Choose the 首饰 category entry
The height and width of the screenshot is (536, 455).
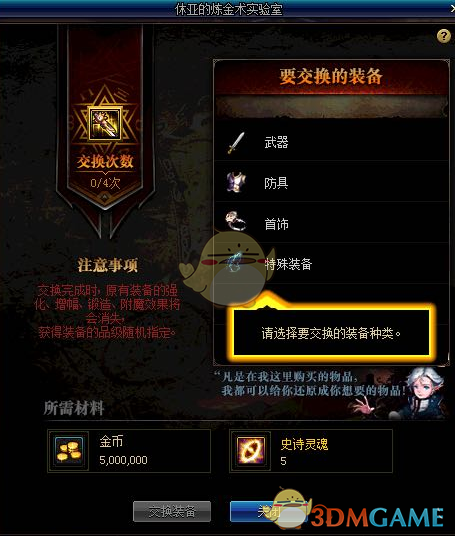[x=331, y=223]
